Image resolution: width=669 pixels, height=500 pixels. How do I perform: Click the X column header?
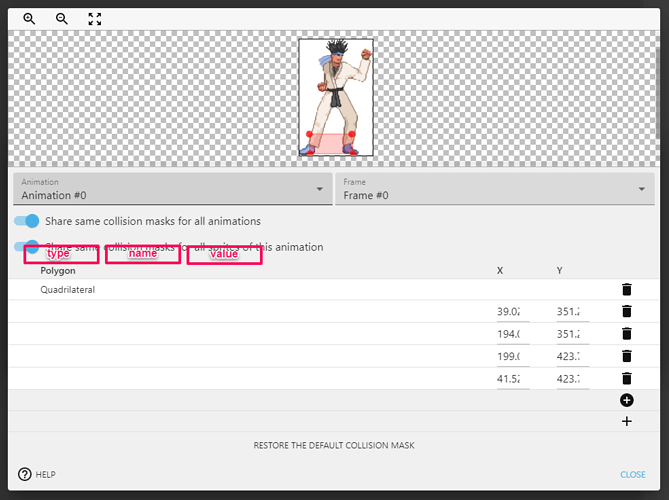[x=500, y=270]
